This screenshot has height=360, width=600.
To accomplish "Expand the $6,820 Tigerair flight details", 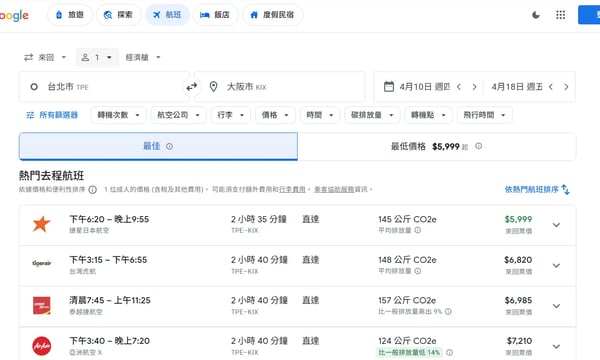I will (x=556, y=266).
